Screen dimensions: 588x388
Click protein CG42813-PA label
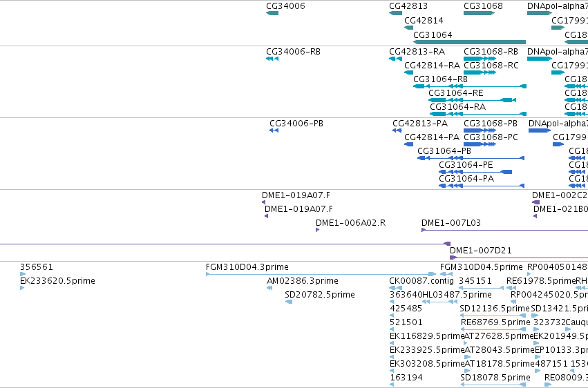coord(420,124)
